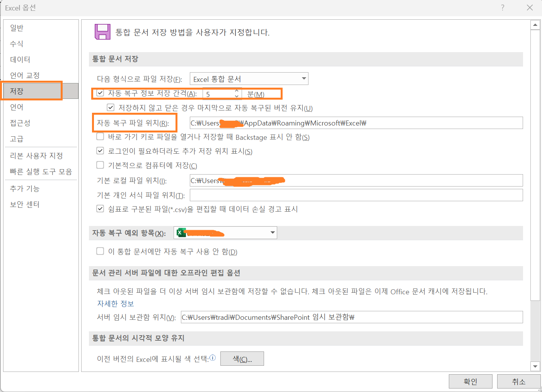Viewport: 542px width, 392px height.
Task: Increase AutoRecover interval with up arrow
Action: click(237, 91)
